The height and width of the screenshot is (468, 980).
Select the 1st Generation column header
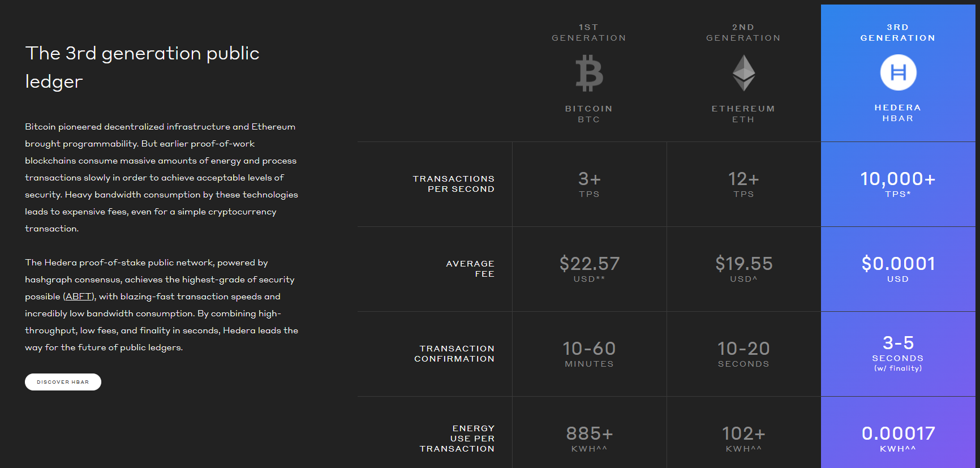pyautogui.click(x=589, y=33)
